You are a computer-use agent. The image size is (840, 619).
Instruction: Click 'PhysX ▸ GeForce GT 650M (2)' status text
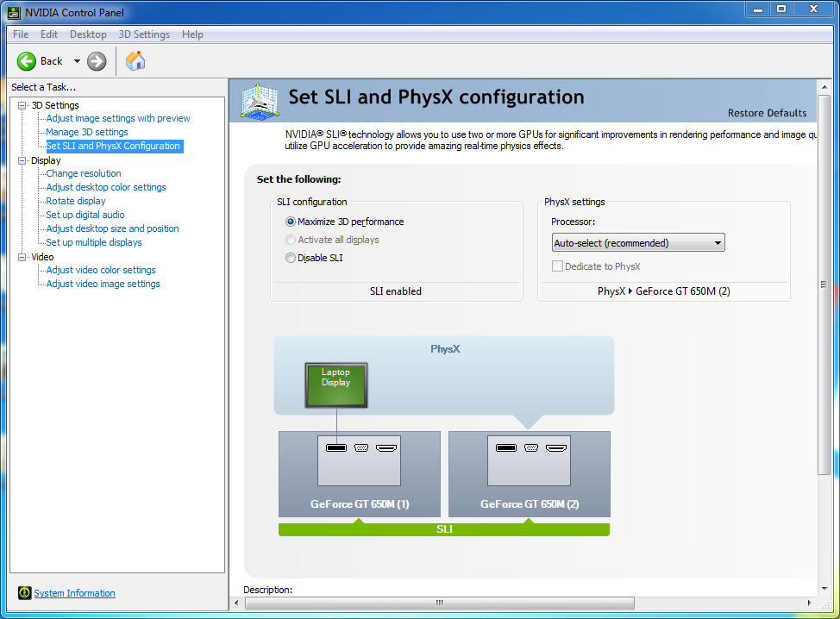[x=664, y=291]
